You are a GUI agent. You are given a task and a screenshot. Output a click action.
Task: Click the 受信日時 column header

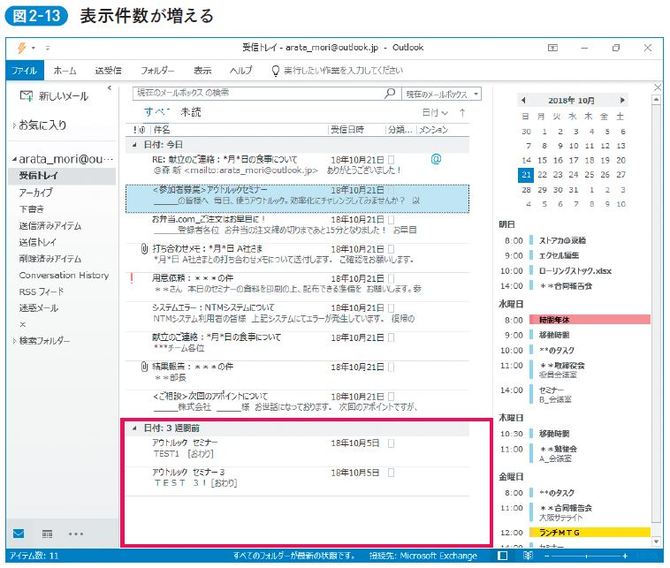(x=347, y=130)
